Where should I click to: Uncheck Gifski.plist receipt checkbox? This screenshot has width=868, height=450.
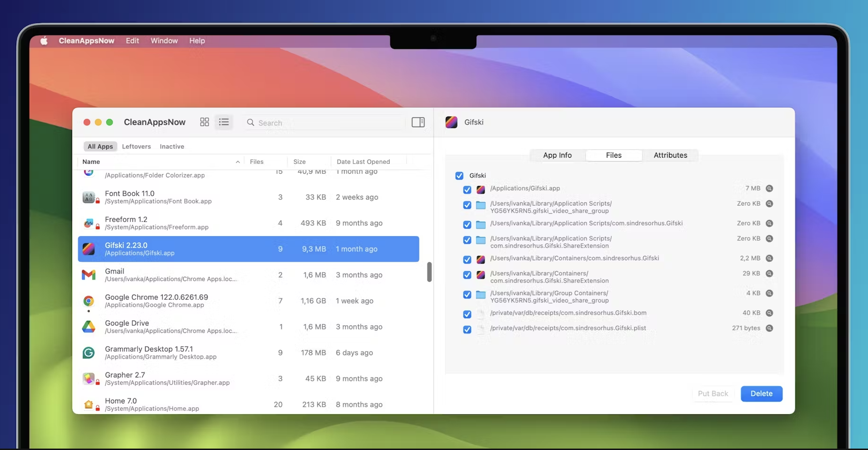(467, 329)
